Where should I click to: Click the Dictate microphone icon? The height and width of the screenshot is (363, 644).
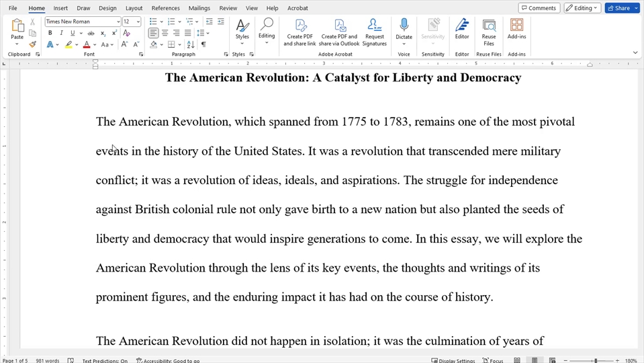click(x=404, y=26)
